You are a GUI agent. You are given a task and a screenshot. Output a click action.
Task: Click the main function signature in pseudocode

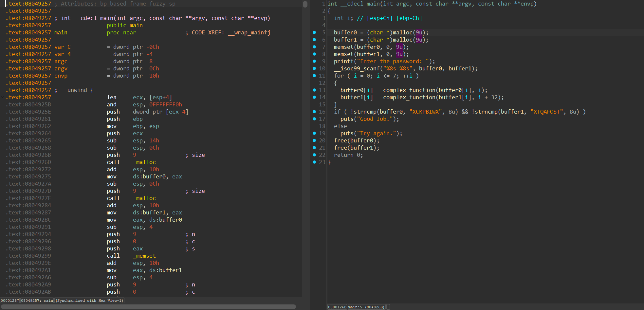(x=432, y=4)
